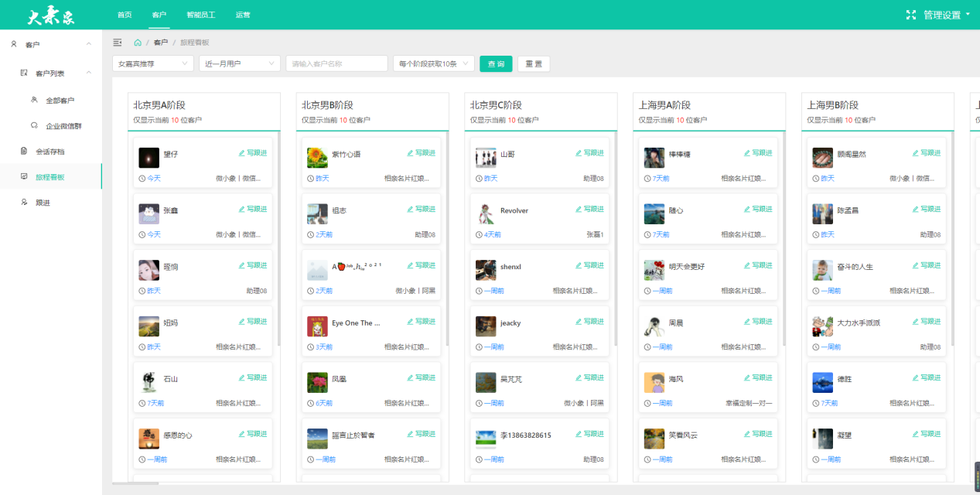Click 写跟进 pencil icon for 望仔

click(241, 153)
